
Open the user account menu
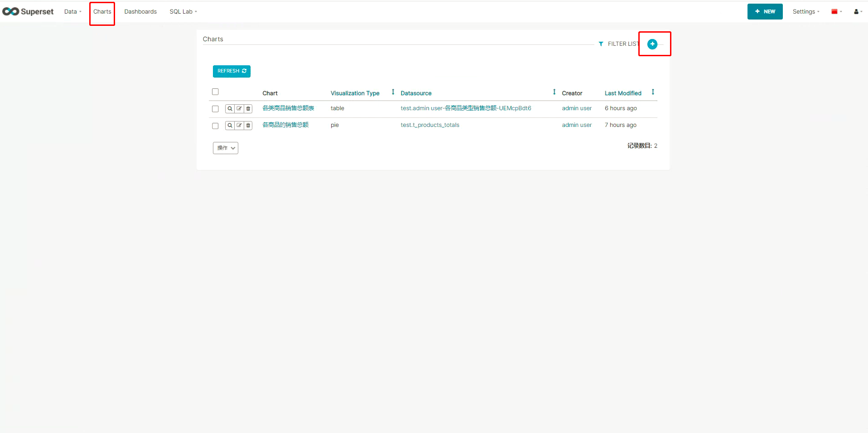click(858, 12)
